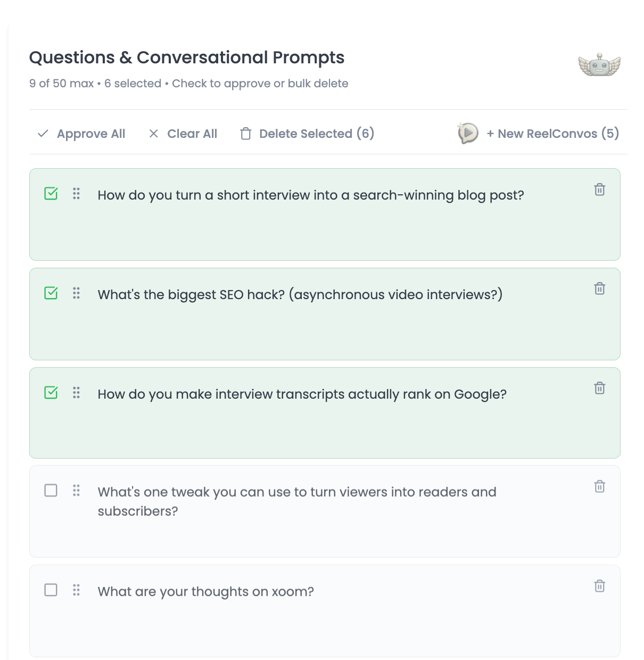This screenshot has width=644, height=660.
Task: Add New ReelConvos (5)
Action: click(552, 134)
